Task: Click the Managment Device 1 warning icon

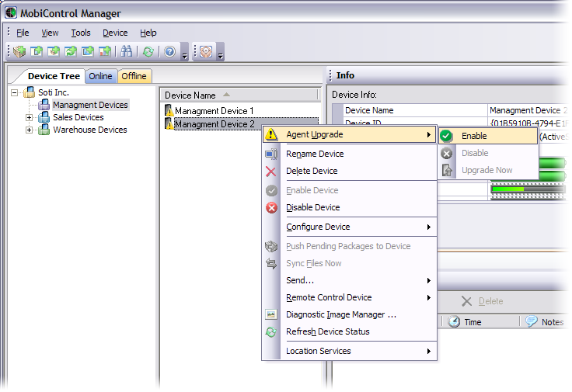Action: point(169,110)
